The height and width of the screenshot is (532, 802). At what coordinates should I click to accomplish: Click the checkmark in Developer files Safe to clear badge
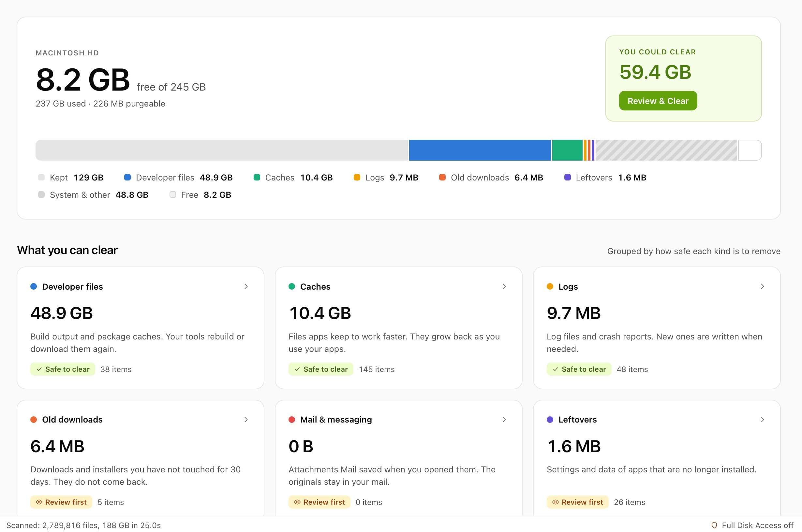point(39,369)
